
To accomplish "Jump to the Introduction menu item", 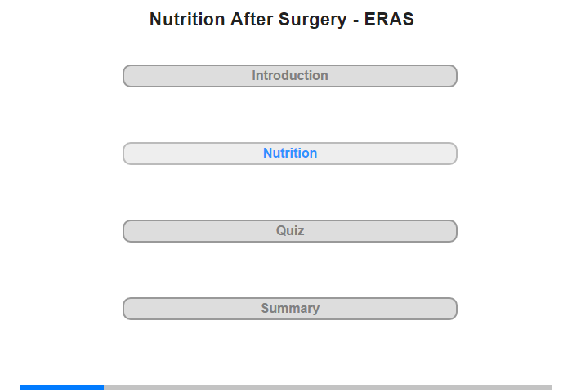I will (290, 76).
